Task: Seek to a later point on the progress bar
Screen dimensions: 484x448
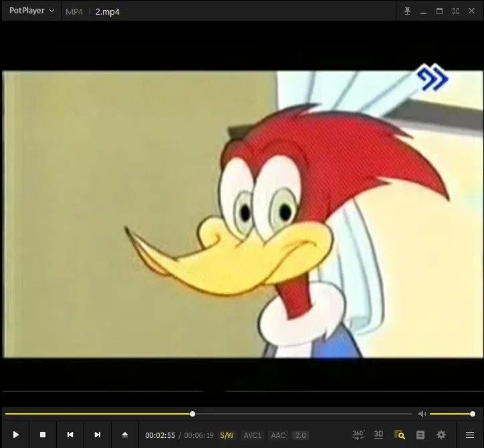Action: tap(304, 414)
